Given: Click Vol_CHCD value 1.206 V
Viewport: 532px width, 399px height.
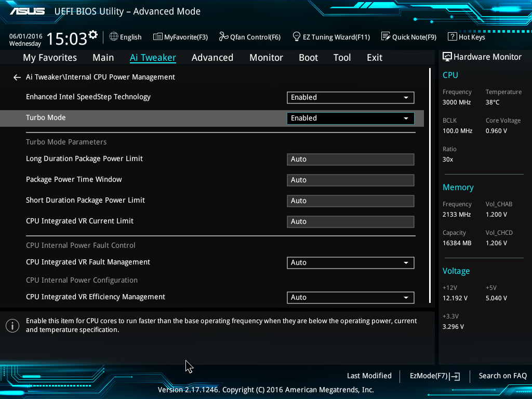Looking at the screenshot, I should pyautogui.click(x=496, y=243).
